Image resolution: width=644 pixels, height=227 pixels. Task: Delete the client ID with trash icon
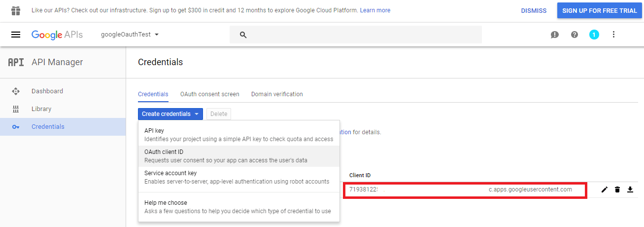pos(617,189)
